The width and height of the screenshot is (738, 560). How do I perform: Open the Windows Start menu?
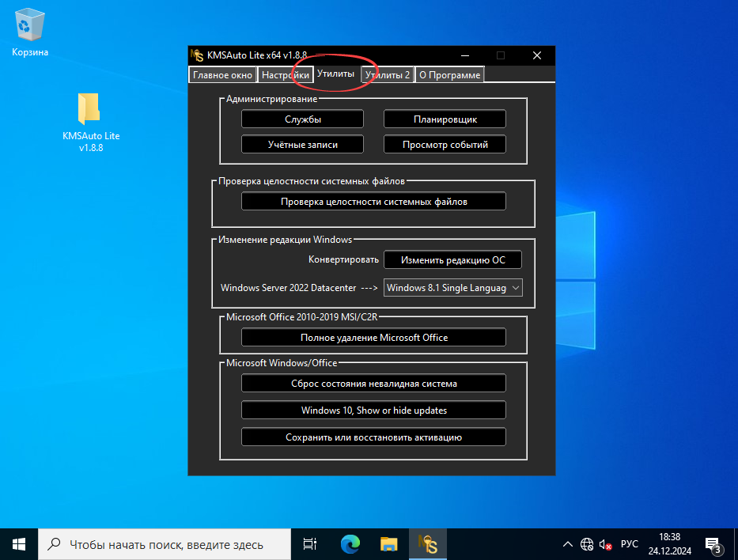coord(18,543)
